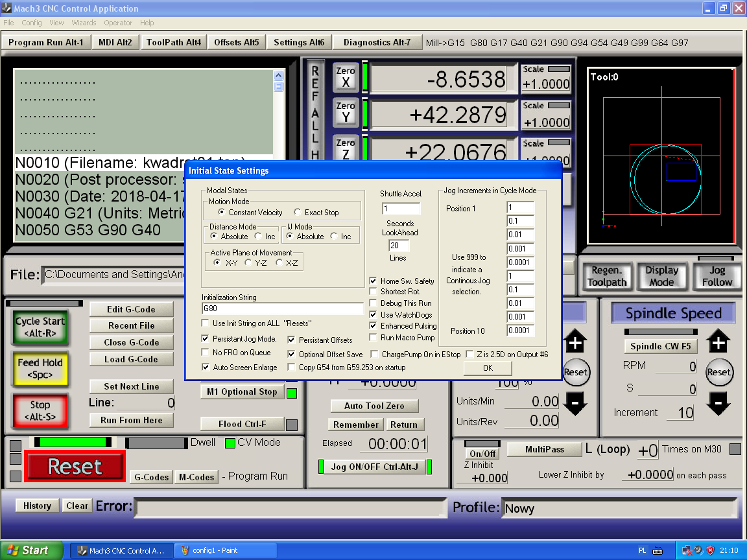
Task: Reset spindle speed override
Action: (x=718, y=373)
